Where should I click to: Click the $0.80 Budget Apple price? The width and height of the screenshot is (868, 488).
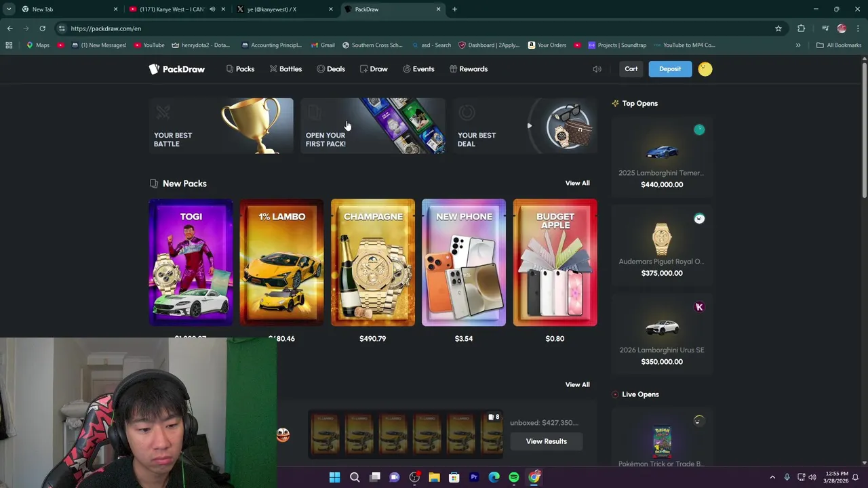tap(555, 338)
